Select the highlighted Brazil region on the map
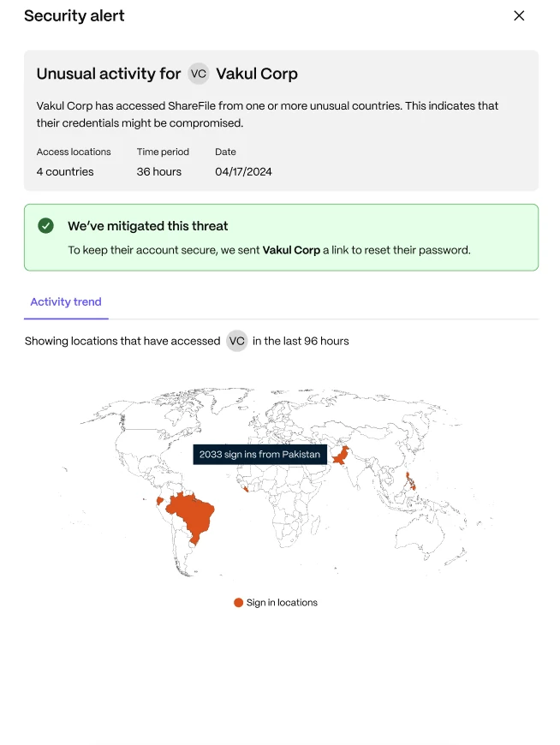The image size is (560, 745). [x=193, y=514]
